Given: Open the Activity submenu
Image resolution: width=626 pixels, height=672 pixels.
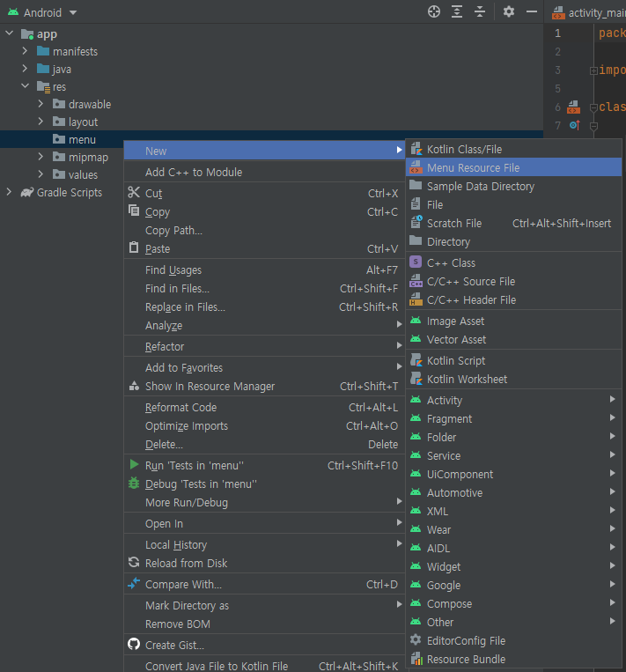Looking at the screenshot, I should [x=513, y=400].
